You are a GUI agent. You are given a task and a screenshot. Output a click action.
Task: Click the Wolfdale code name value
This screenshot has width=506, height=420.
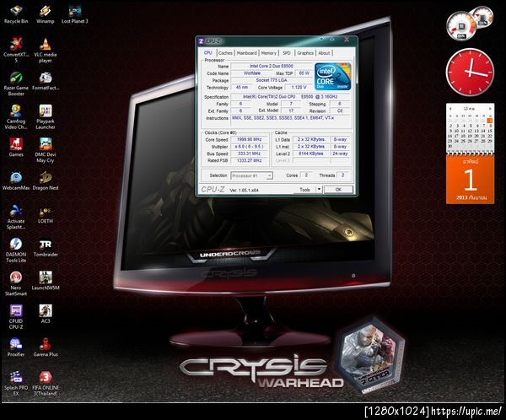pos(252,73)
